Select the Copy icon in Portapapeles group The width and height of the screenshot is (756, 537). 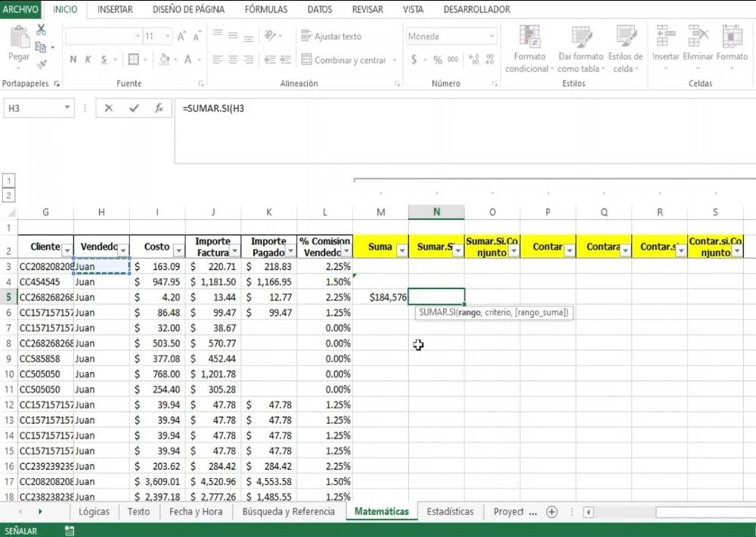coord(40,45)
